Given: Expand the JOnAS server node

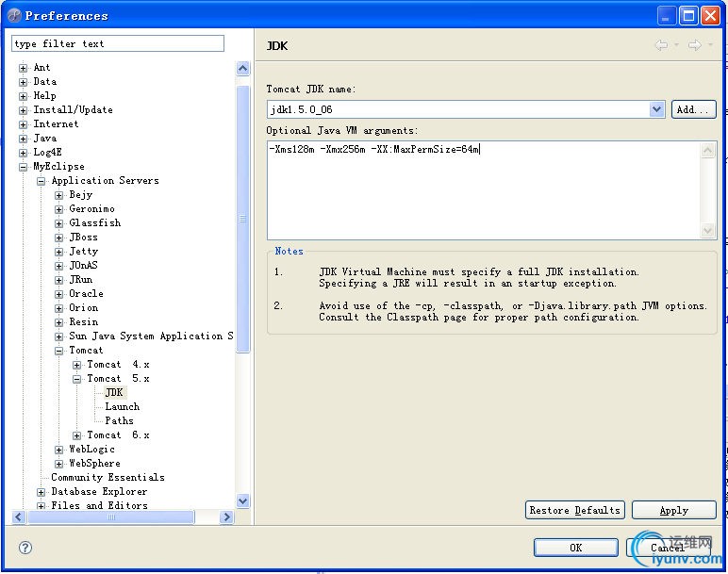Looking at the screenshot, I should point(59,266).
